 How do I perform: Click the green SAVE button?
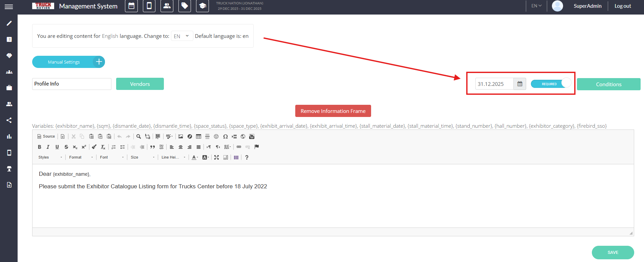pyautogui.click(x=613, y=253)
